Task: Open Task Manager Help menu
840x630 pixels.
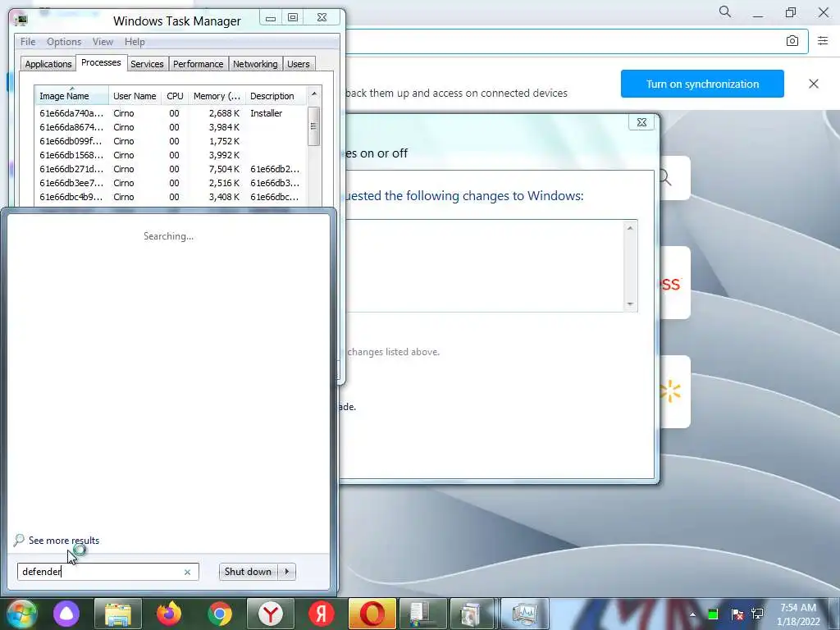Action: (135, 42)
